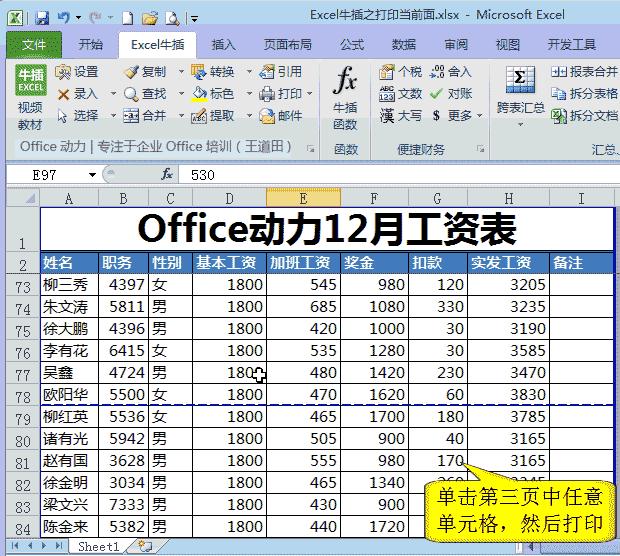Click the 个税 tax tool

[400, 72]
